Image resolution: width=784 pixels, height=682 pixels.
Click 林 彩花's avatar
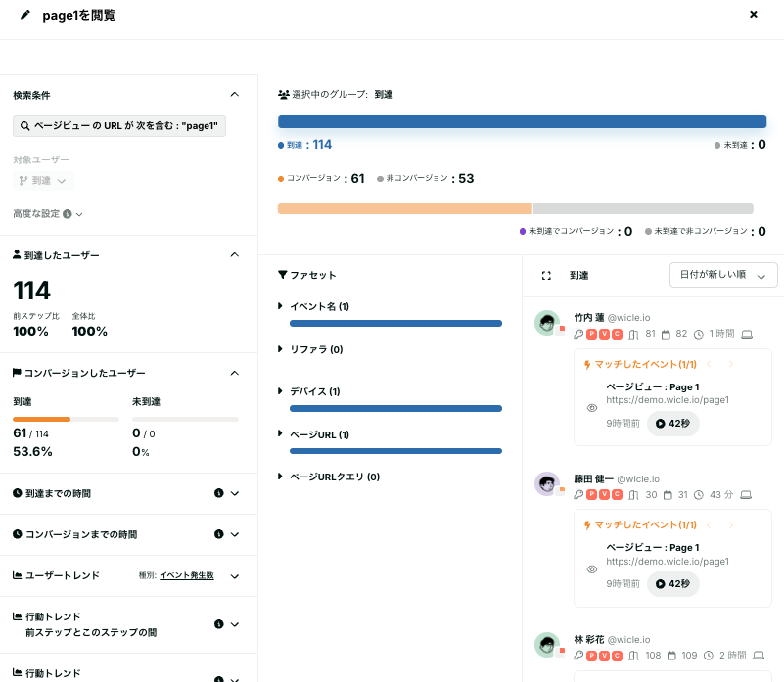click(547, 645)
